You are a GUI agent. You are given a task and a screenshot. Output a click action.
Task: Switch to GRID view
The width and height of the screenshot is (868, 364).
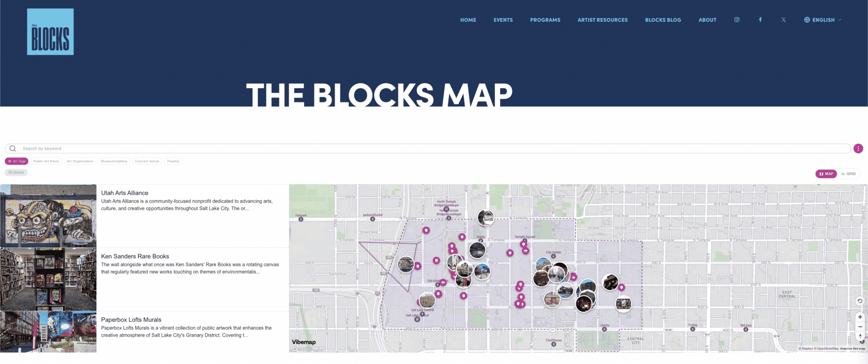848,174
